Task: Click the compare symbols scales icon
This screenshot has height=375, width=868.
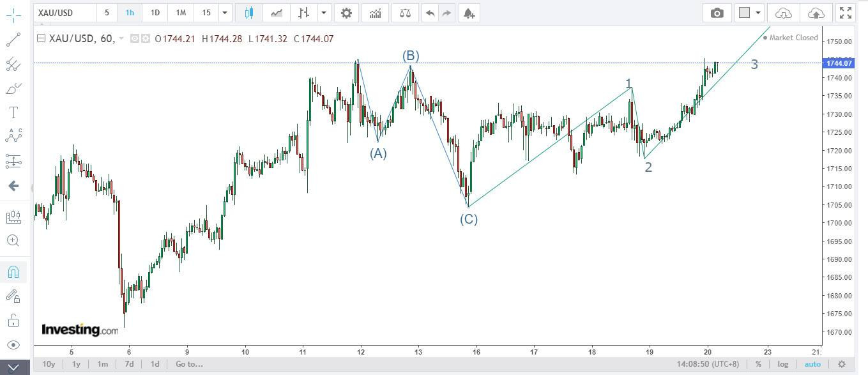Action: [405, 13]
